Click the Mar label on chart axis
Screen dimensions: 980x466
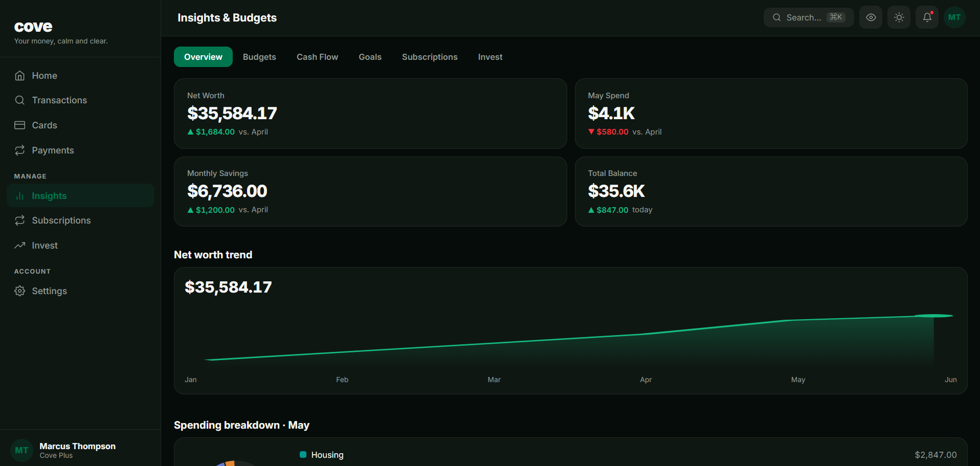pos(494,380)
